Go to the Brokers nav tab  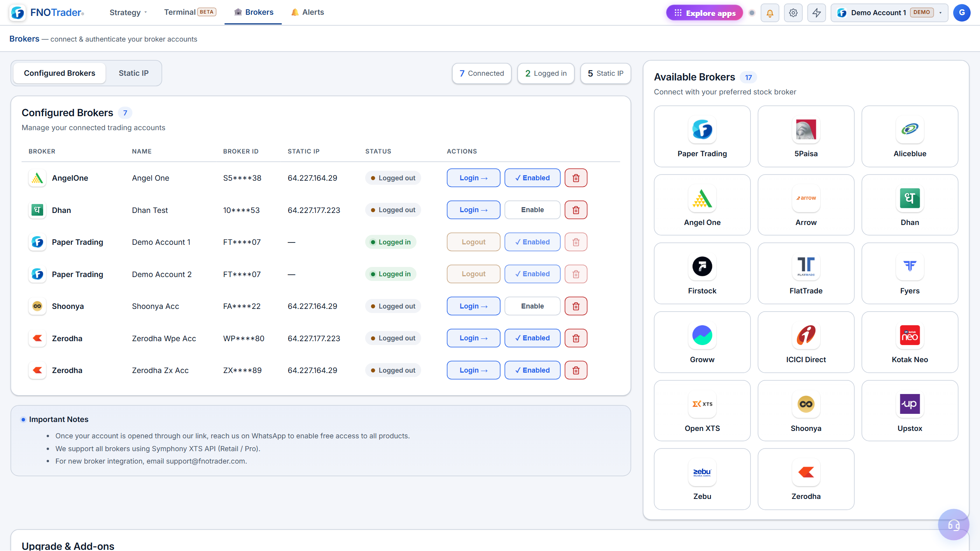(x=253, y=12)
